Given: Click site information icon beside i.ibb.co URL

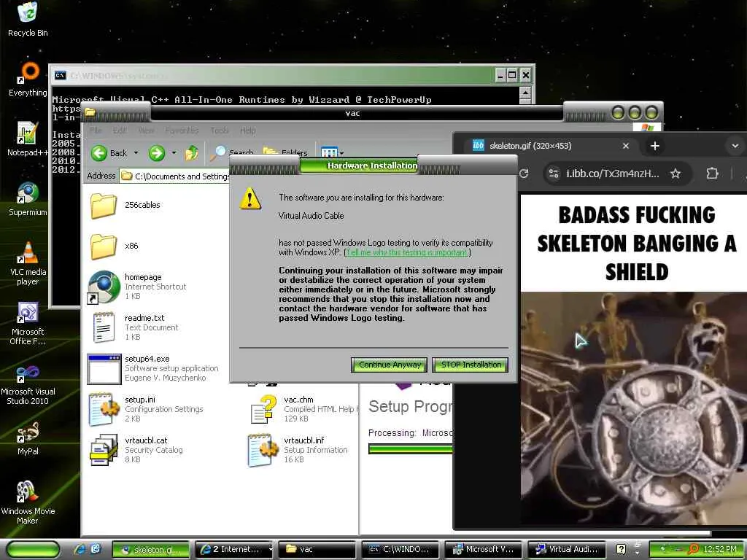Looking at the screenshot, I should tap(554, 174).
